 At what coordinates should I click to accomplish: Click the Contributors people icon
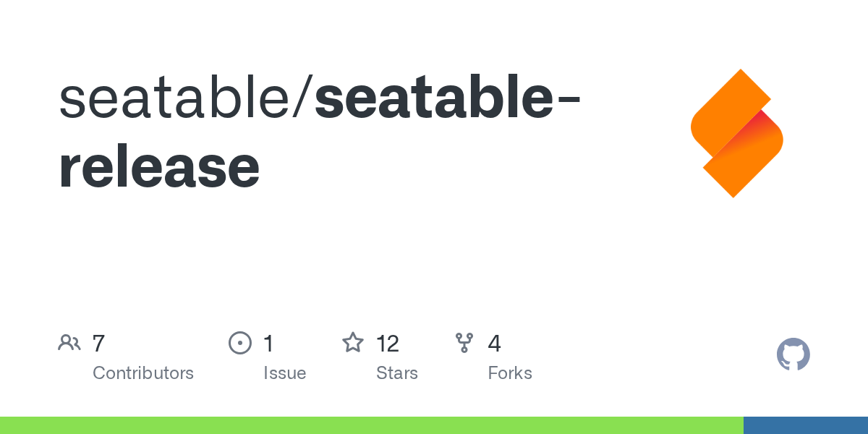(69, 343)
